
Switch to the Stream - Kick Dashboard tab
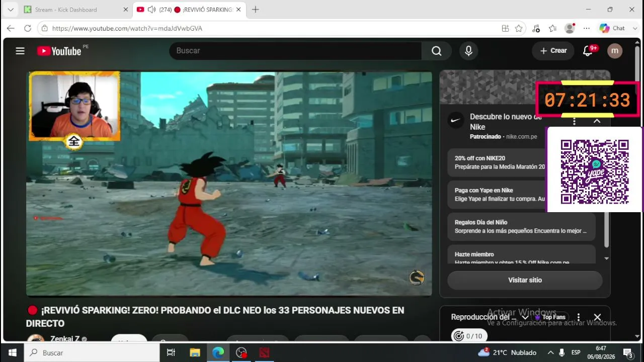coord(75,10)
